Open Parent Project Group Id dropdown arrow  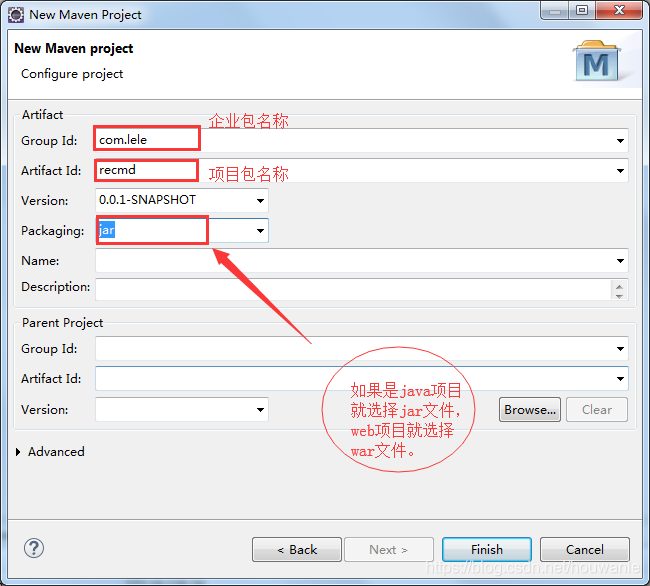[620, 349]
